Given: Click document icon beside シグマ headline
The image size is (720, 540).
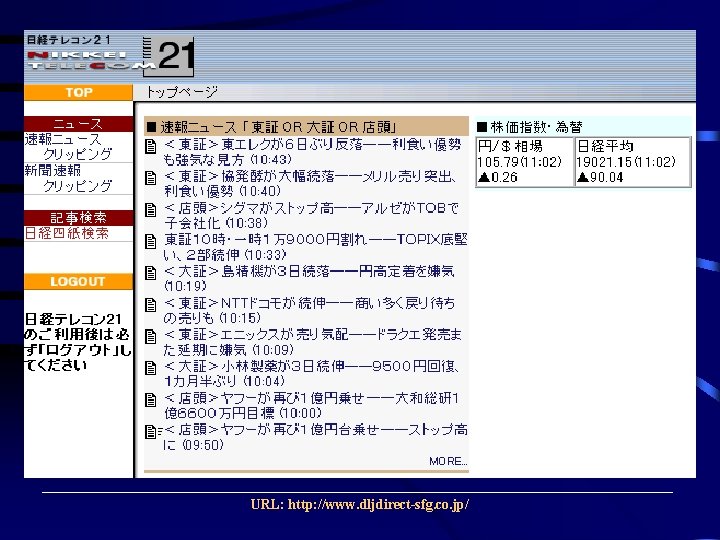Looking at the screenshot, I should pos(151,210).
